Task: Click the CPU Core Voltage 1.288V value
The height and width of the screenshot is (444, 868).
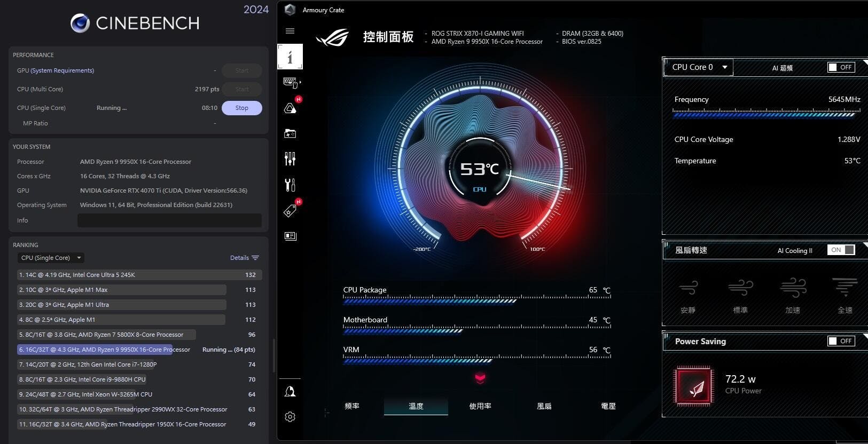Action: coord(849,139)
